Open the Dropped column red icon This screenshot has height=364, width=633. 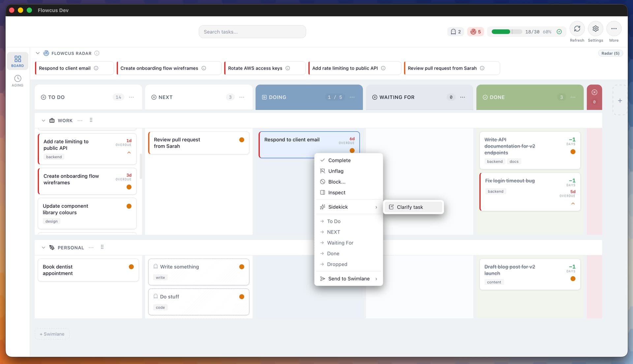tap(594, 93)
